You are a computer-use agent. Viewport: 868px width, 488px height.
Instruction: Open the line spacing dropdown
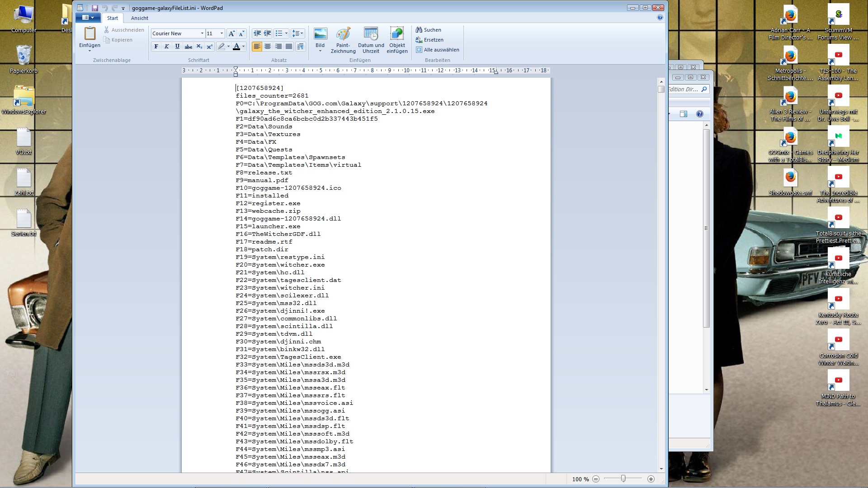click(297, 33)
